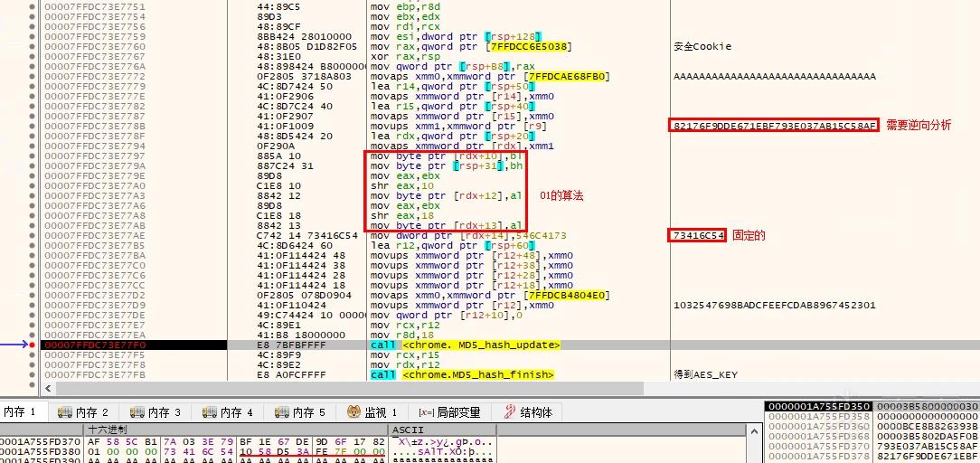Click the 内存 3 dump tab icon
This screenshot has width=980, height=463.
tap(137, 412)
